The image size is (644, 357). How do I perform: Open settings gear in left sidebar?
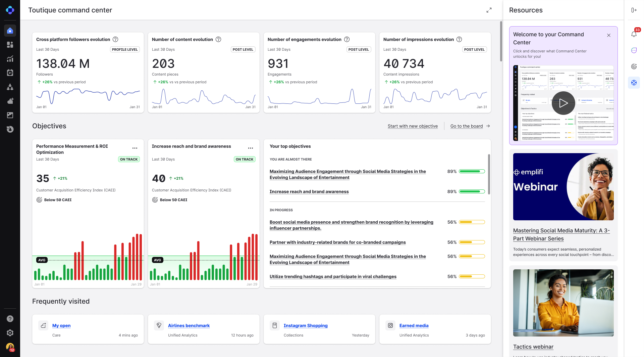[x=10, y=332]
